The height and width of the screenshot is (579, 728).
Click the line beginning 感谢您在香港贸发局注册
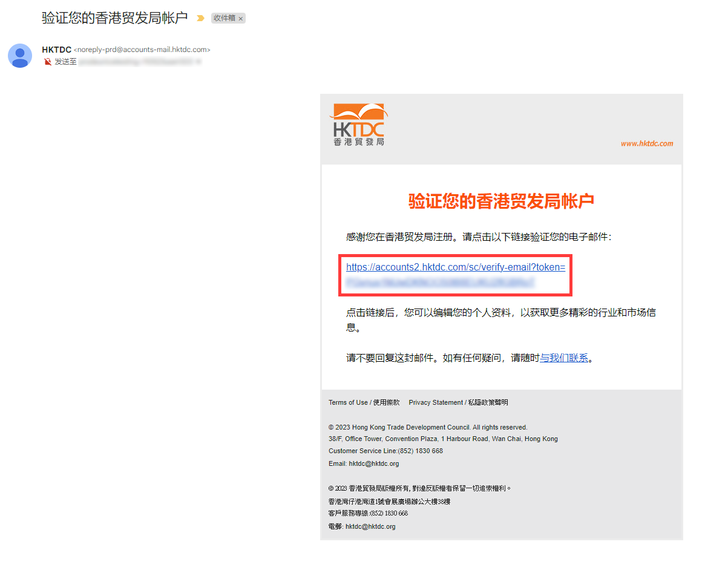tap(479, 237)
